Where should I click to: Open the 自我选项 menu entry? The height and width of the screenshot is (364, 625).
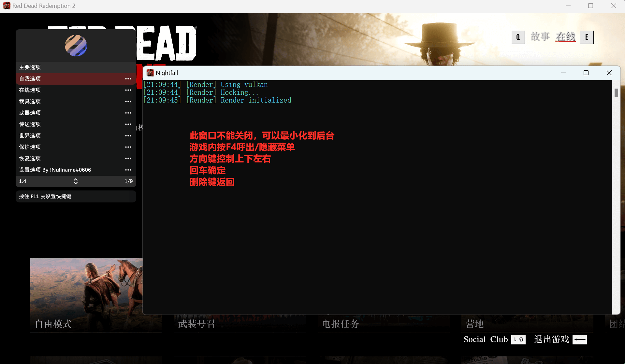tap(76, 79)
